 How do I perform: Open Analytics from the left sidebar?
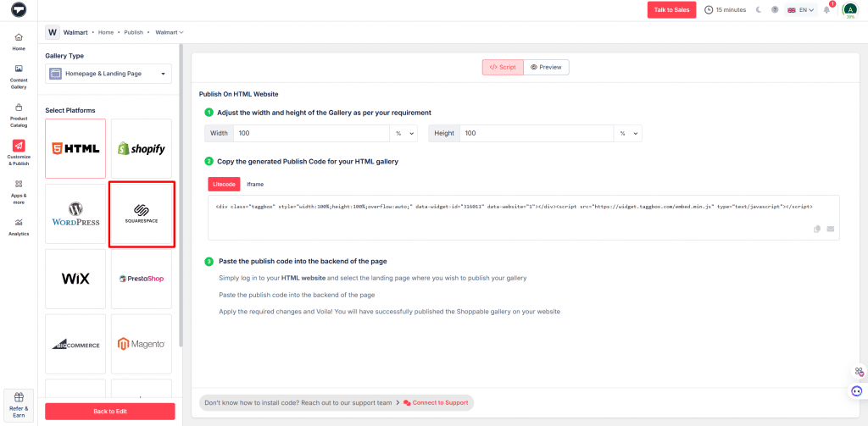(19, 225)
